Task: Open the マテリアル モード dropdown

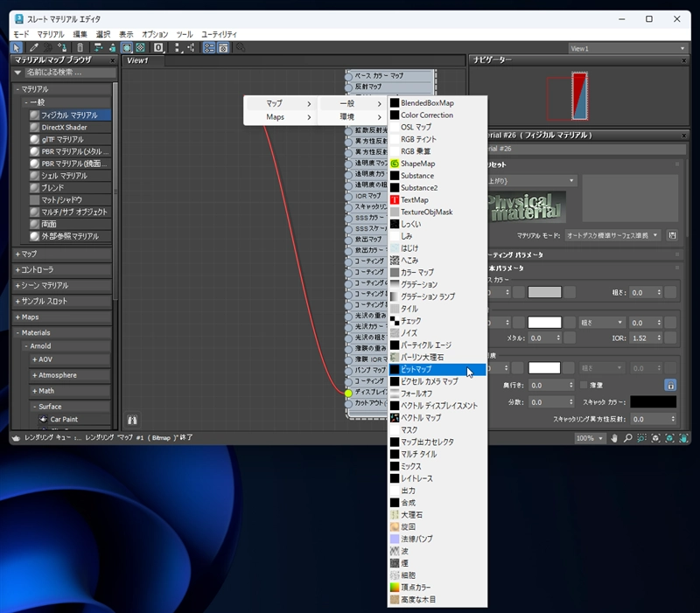Action: pos(612,235)
